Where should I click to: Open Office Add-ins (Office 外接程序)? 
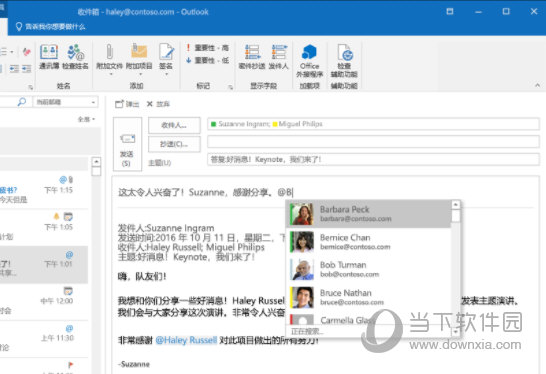[x=309, y=61]
